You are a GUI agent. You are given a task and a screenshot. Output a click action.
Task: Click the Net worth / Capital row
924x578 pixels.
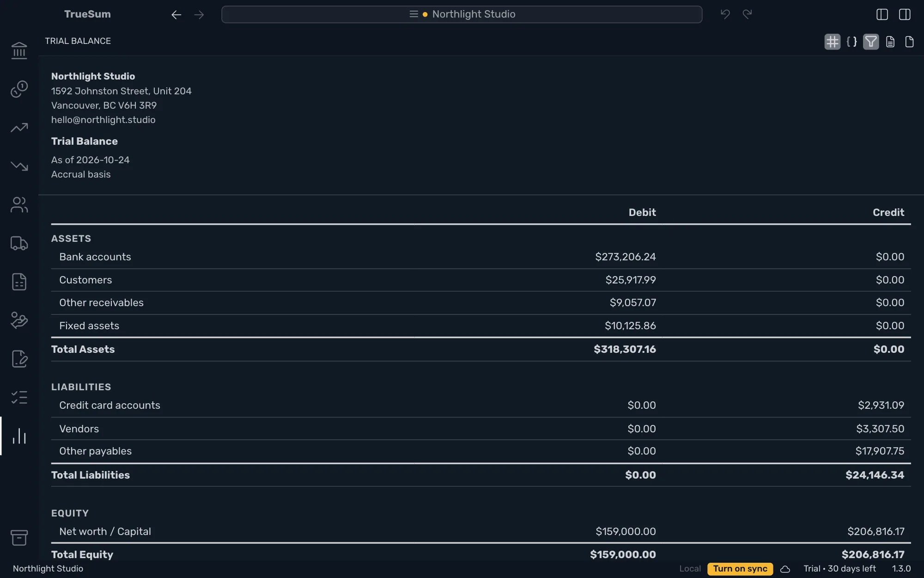point(480,531)
